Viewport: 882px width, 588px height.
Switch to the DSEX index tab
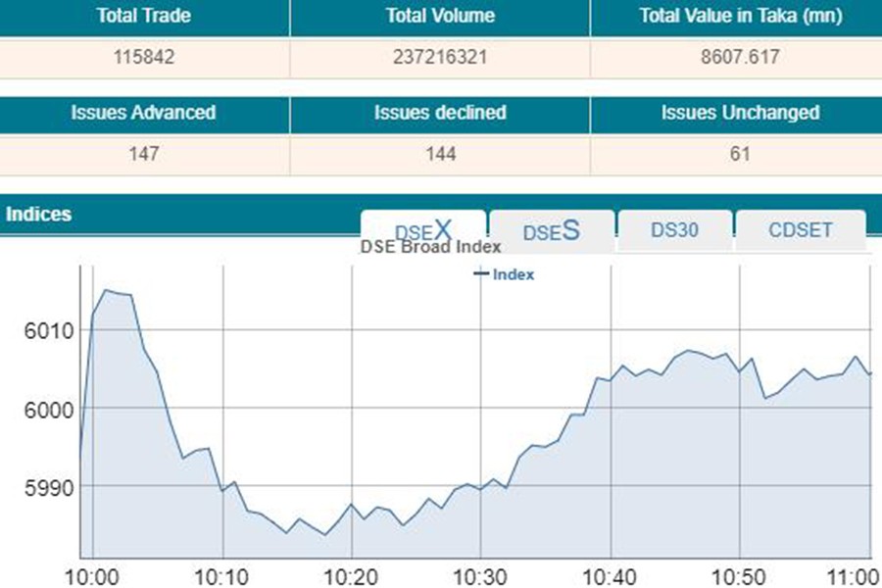click(423, 230)
